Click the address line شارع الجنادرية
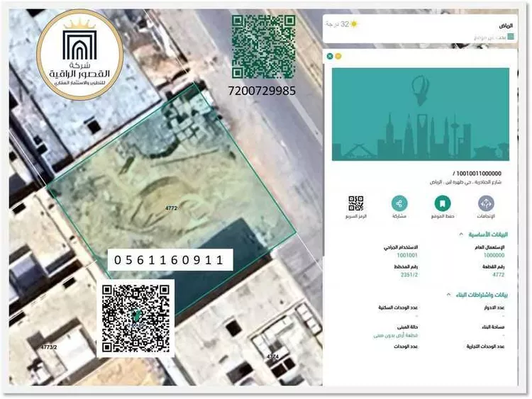The width and height of the screenshot is (532, 399). pos(466,182)
